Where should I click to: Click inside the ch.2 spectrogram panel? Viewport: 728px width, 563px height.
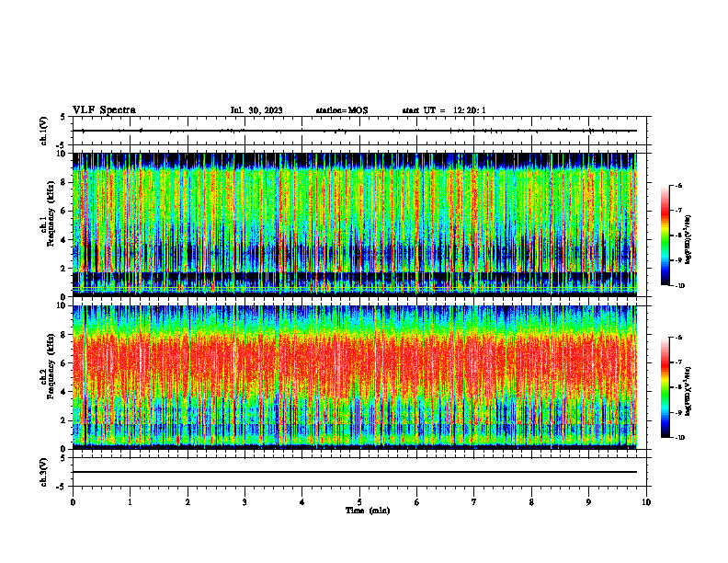tap(355, 377)
